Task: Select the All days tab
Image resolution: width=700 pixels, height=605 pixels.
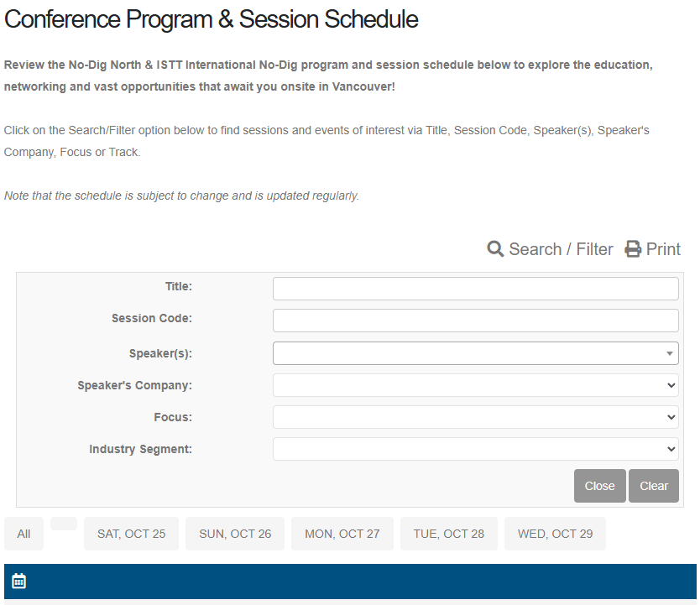Action: click(x=24, y=534)
